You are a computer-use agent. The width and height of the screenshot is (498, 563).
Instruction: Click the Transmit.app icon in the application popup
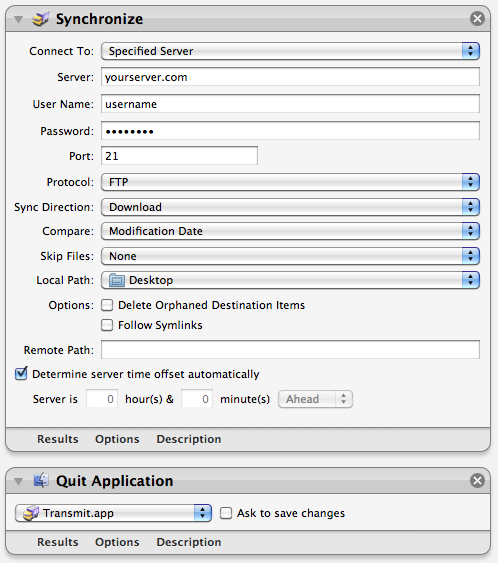tap(31, 513)
